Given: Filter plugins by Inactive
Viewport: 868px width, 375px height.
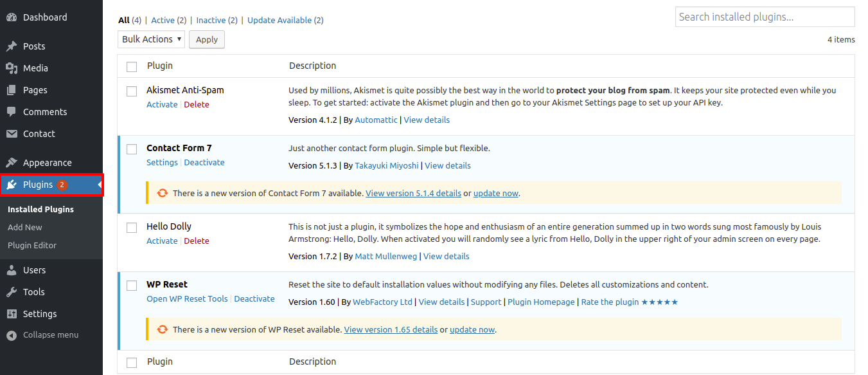Looking at the screenshot, I should (210, 21).
